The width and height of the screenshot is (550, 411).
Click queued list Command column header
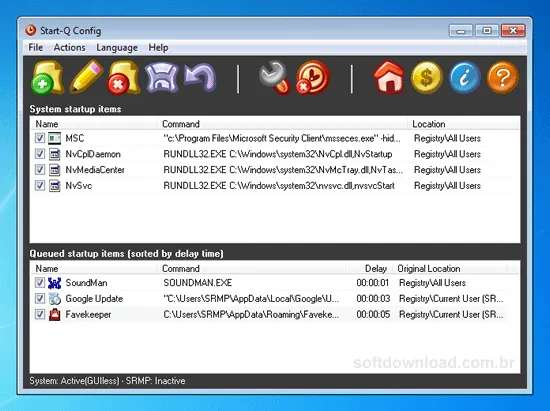point(251,268)
